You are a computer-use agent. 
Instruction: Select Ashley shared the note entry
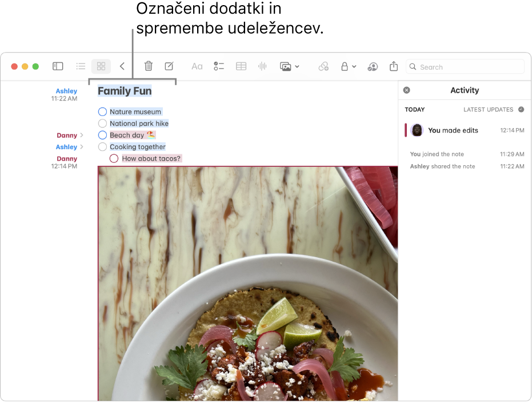[467, 166]
